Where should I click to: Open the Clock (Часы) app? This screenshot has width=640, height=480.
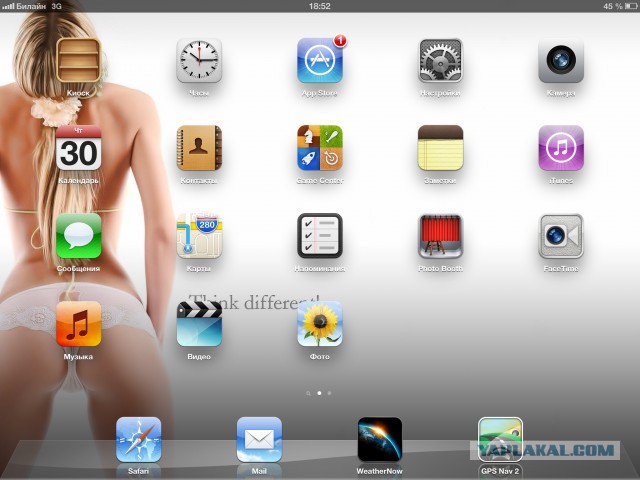(199, 60)
